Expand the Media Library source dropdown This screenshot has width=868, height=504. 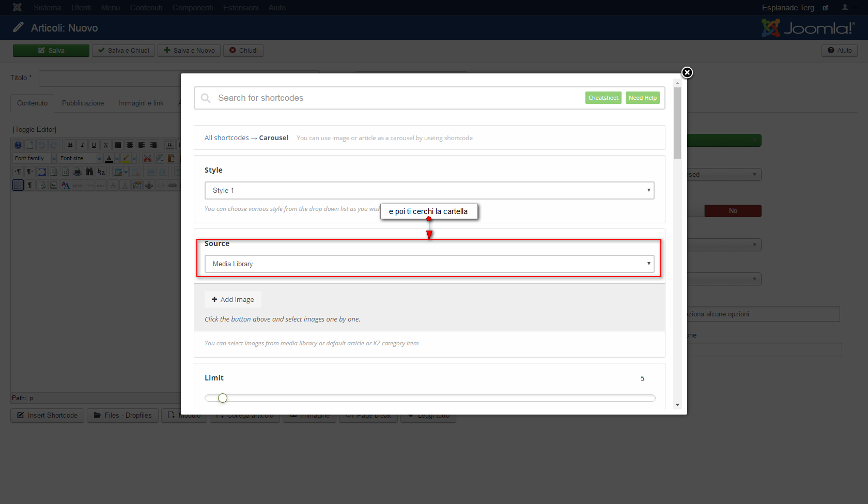[429, 264]
